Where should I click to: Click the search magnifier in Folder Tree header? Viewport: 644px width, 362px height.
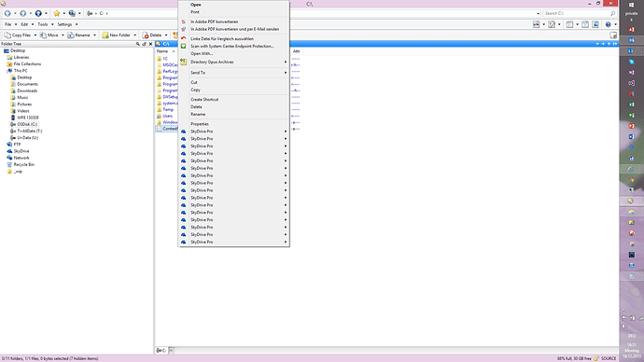(137, 44)
